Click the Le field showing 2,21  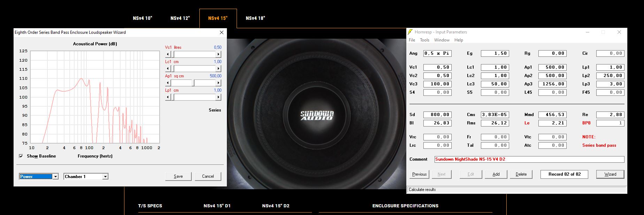552,123
